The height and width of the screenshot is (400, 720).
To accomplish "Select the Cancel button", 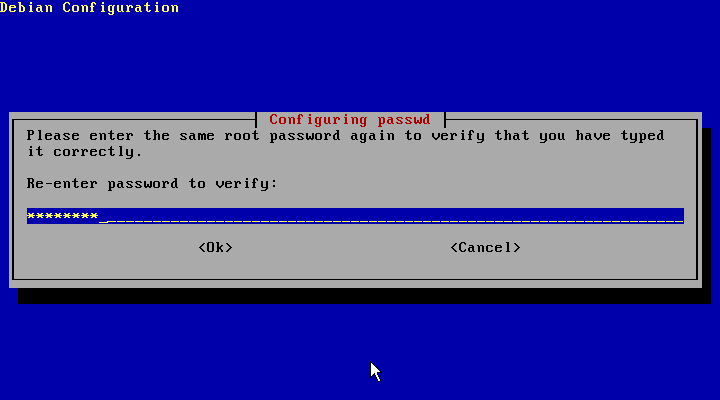I will (485, 248).
